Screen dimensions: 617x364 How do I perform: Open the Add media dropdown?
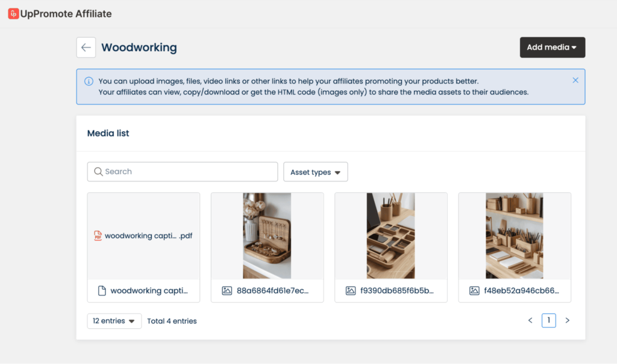coord(552,48)
